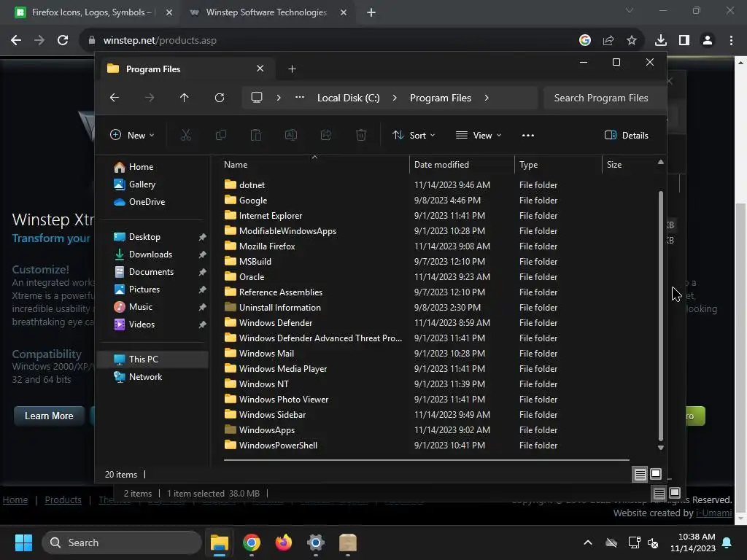This screenshot has width=747, height=560.
Task: Bookmark this page with the star icon
Action: [x=632, y=41]
